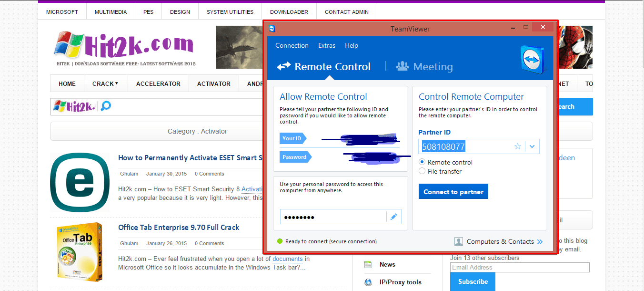Click the News category icon in the sidebar
Viewport: 644px width, 291px height.
coord(368,265)
